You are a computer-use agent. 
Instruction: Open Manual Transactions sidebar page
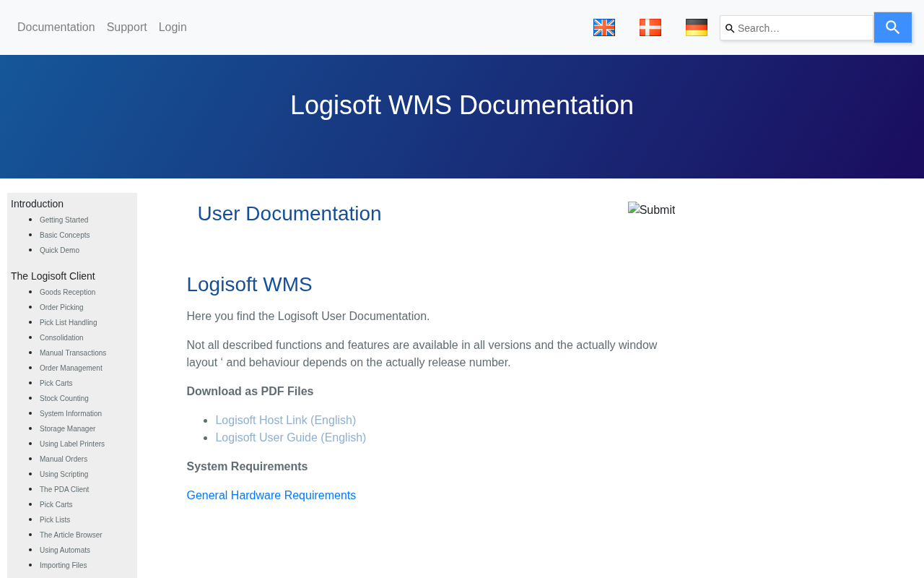pos(73,353)
